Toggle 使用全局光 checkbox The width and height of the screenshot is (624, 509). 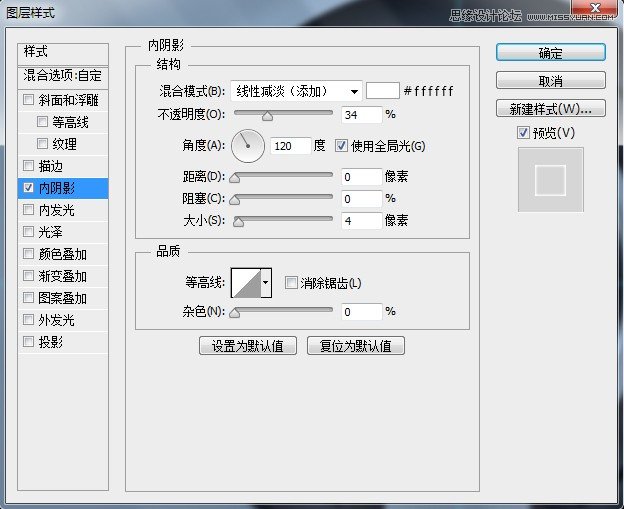[x=341, y=146]
